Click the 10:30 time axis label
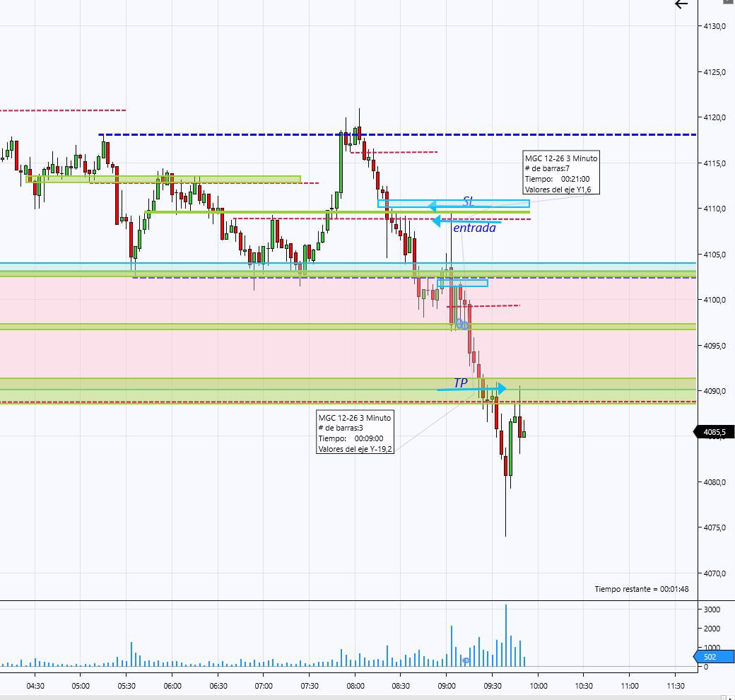Screen dimensions: 735x700 click(584, 686)
